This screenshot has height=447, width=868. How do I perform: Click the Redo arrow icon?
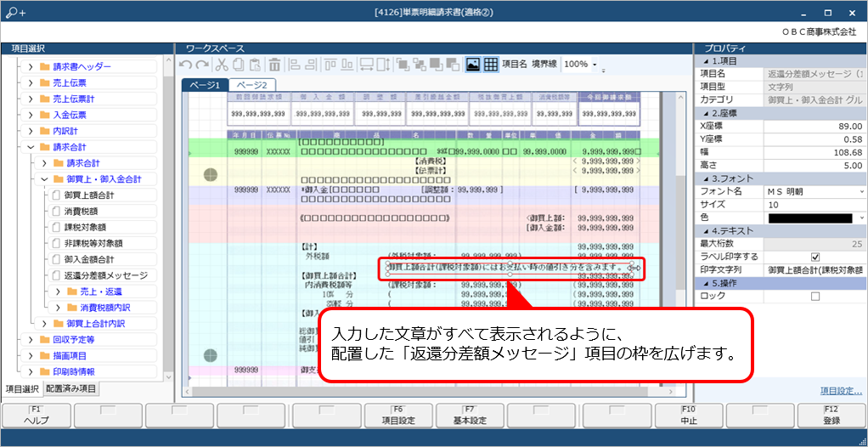click(202, 65)
